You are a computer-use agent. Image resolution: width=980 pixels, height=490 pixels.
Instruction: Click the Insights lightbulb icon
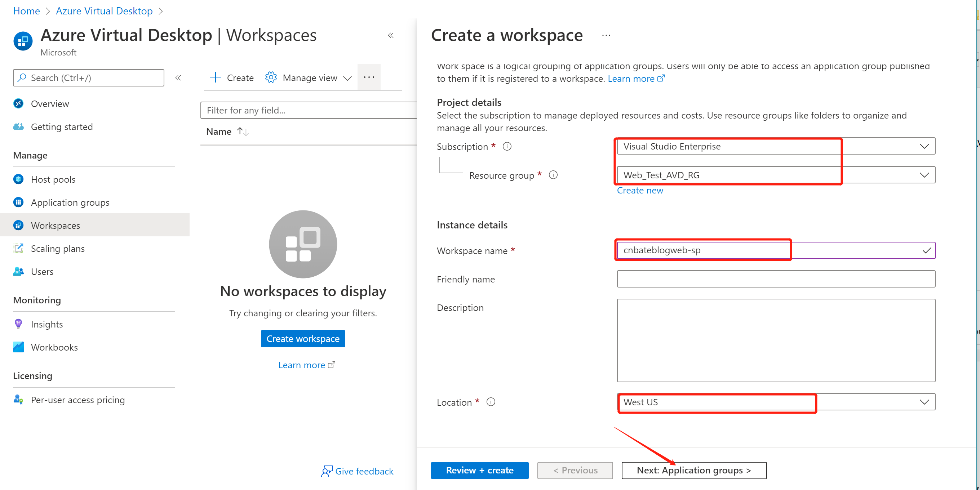18,324
